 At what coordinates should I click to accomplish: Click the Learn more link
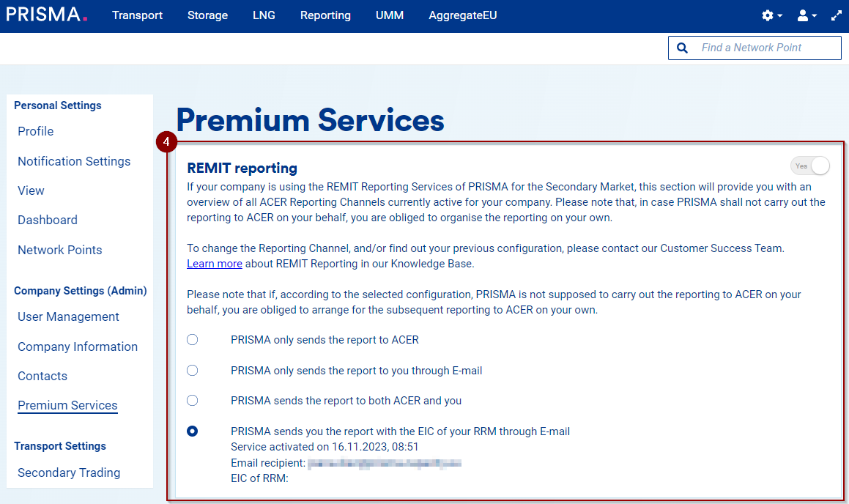214,264
